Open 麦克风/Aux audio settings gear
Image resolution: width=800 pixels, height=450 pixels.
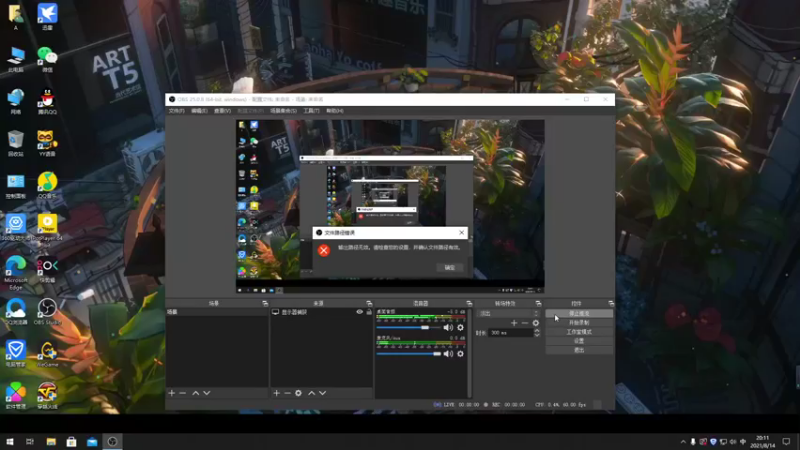point(460,354)
